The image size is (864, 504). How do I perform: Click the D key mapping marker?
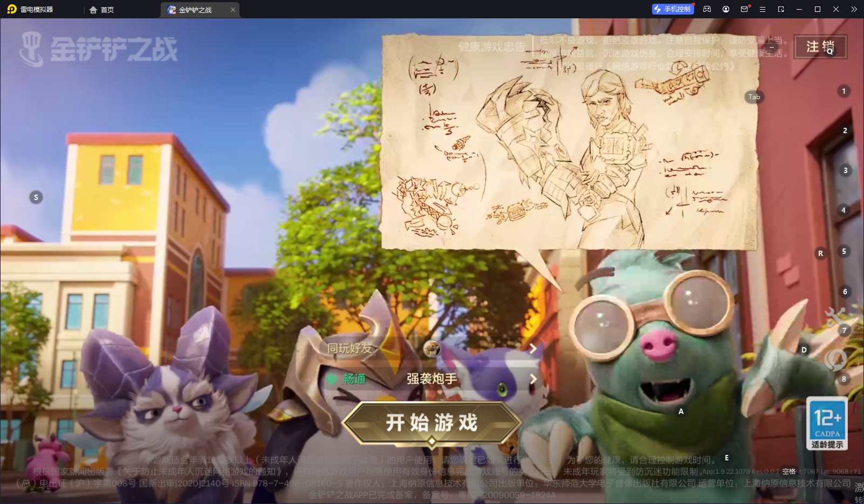point(804,350)
